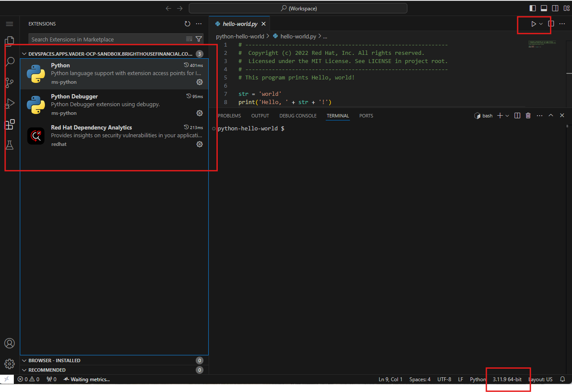The image size is (572, 392).
Task: Open the Testing flask icon view
Action: [10, 145]
